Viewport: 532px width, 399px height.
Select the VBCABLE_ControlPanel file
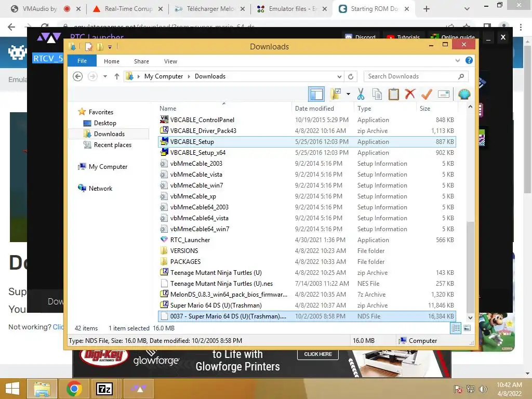pos(307,120)
